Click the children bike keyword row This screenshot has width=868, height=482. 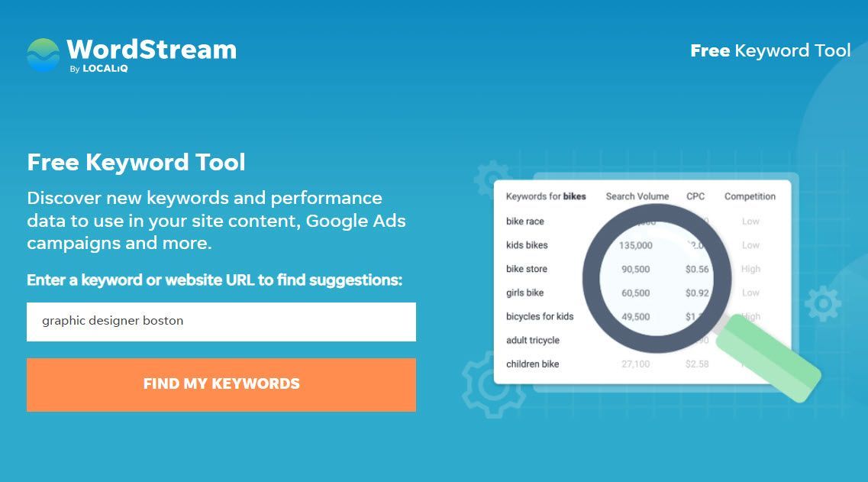642,364
